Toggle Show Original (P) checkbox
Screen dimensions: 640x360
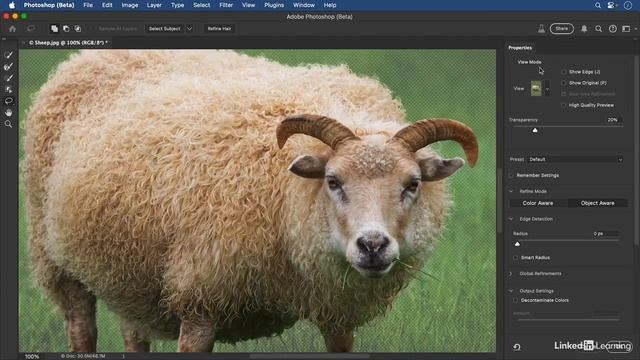point(564,83)
